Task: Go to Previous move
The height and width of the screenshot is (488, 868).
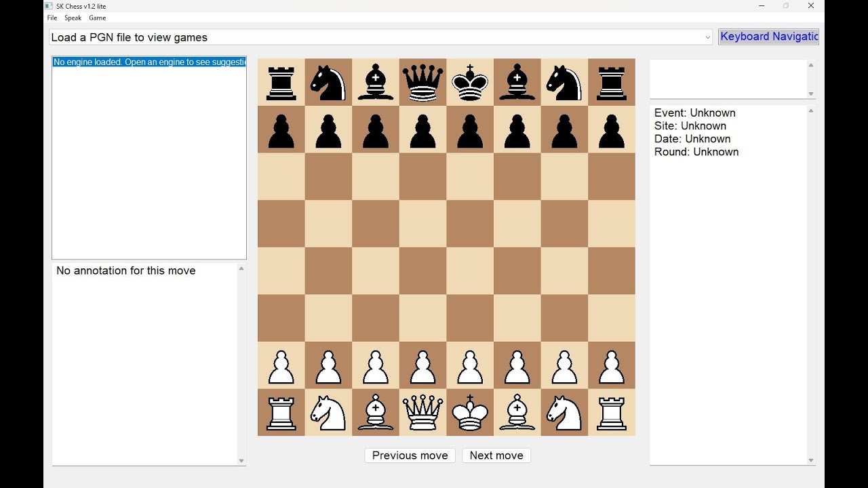Action: [x=410, y=455]
